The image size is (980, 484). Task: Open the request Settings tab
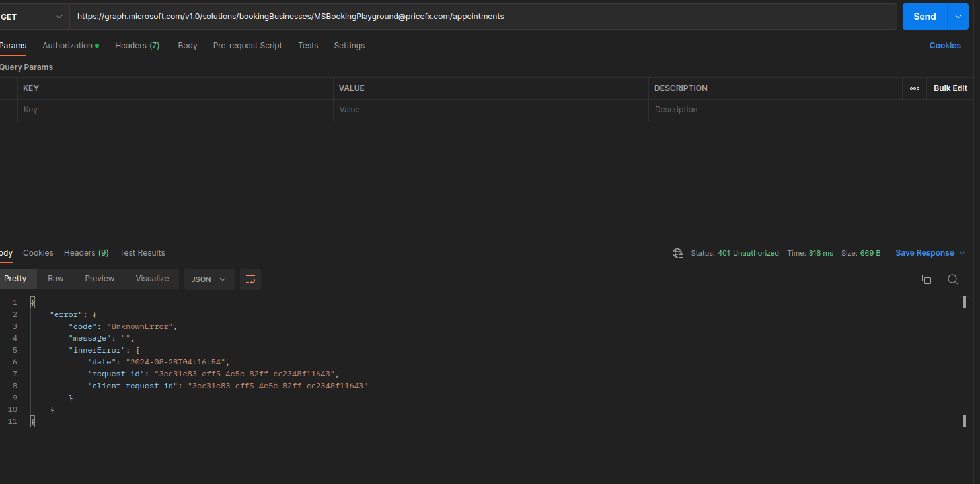click(349, 46)
